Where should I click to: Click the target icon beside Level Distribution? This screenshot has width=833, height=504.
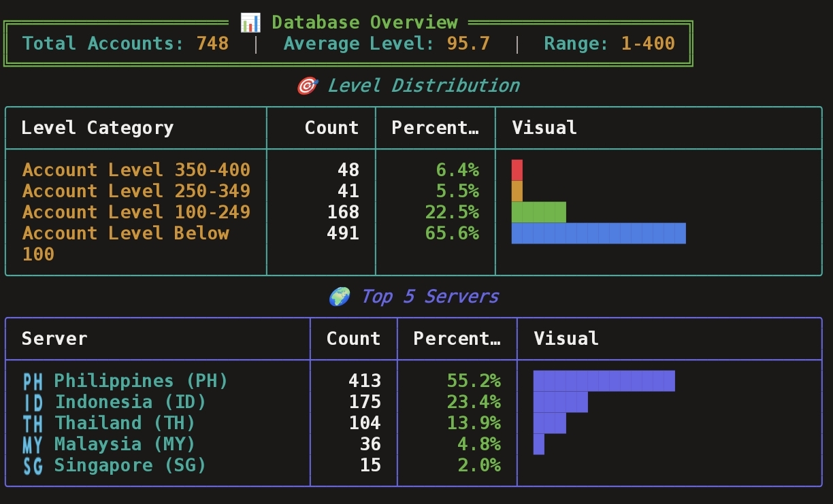click(x=307, y=86)
